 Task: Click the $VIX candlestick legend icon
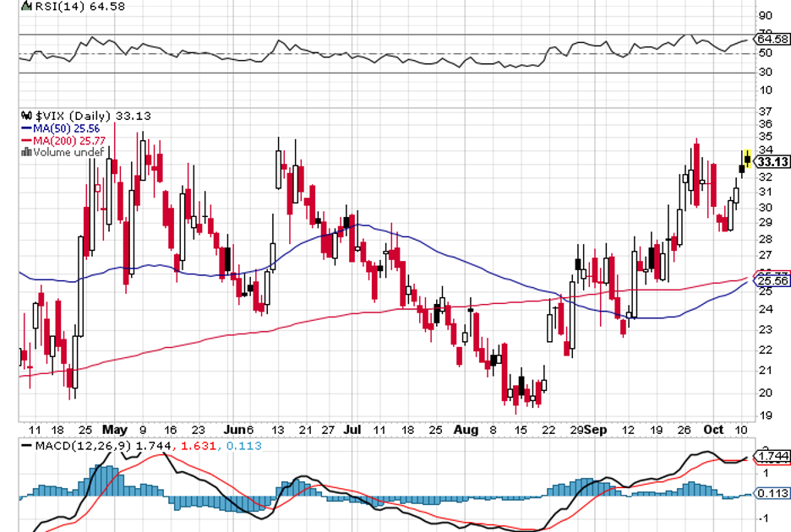coord(25,116)
